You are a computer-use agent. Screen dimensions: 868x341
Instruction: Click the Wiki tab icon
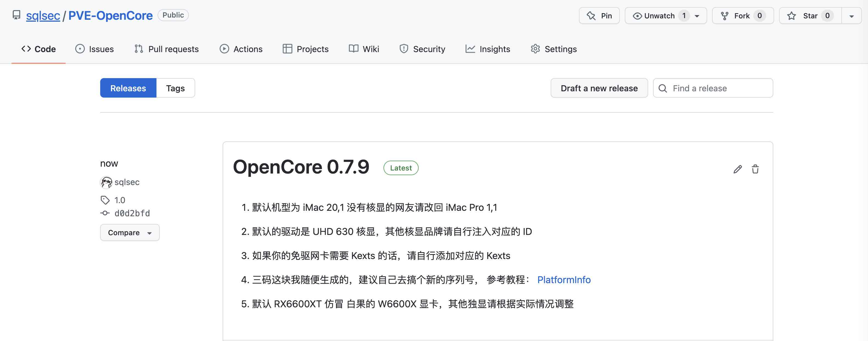coord(354,49)
